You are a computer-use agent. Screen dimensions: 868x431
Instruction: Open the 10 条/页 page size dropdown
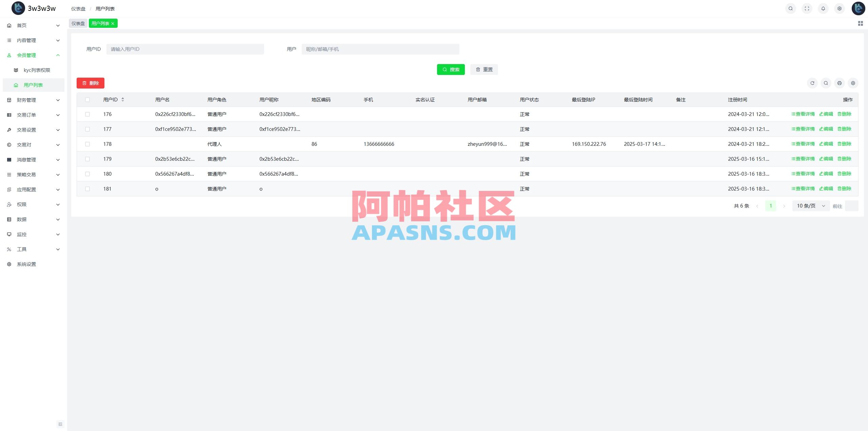click(x=810, y=205)
